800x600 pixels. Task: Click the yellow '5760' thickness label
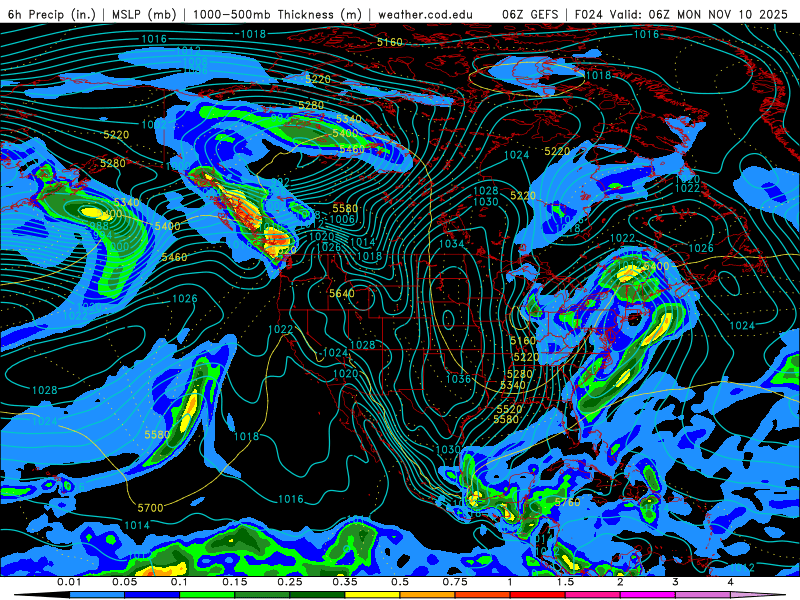tap(568, 503)
